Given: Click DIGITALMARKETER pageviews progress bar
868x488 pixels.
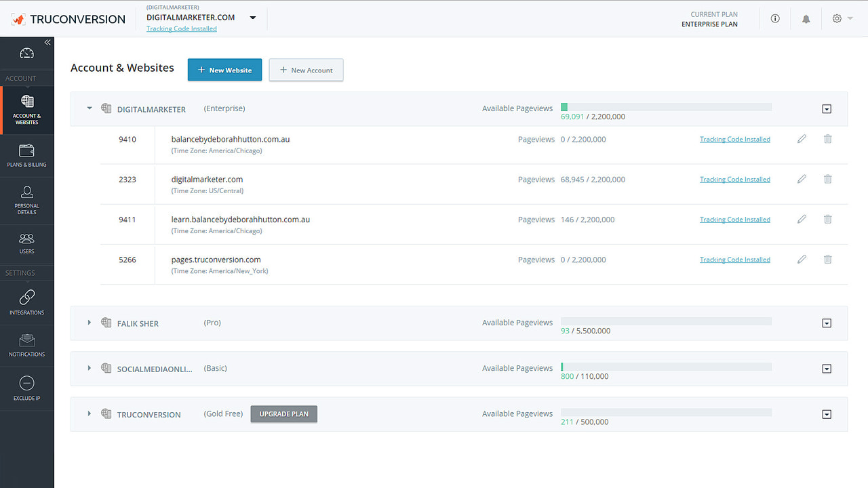Looking at the screenshot, I should [666, 107].
